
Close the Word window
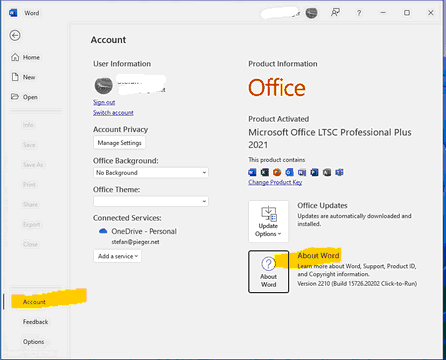click(x=431, y=13)
